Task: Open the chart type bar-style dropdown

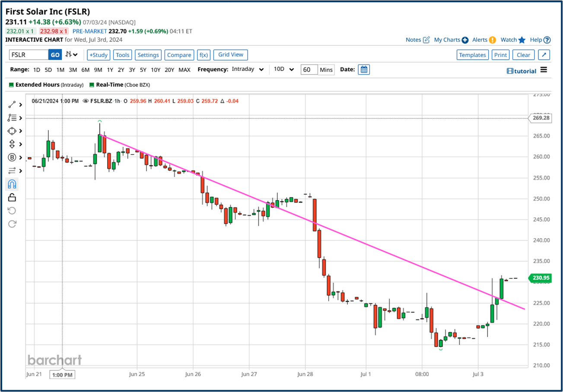Action: (x=71, y=55)
